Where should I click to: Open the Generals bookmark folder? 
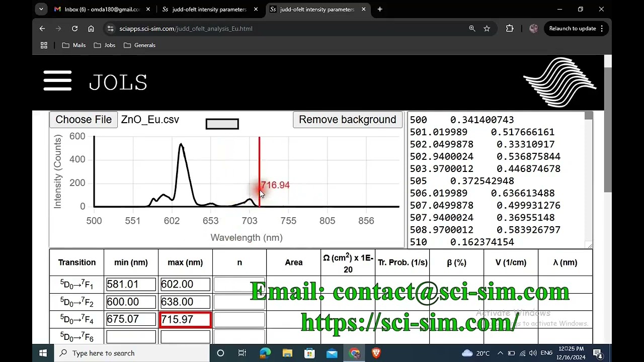coord(139,45)
